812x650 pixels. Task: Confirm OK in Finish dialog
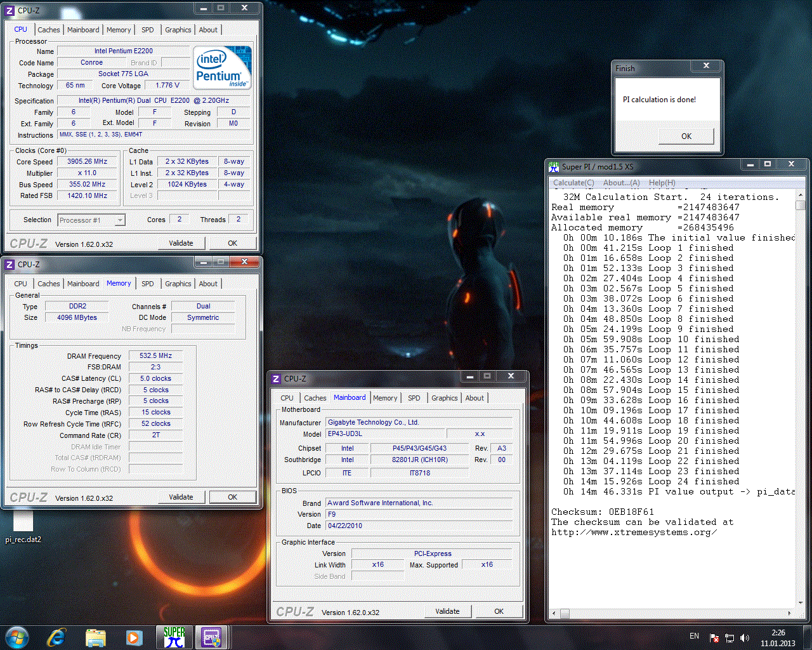[686, 136]
